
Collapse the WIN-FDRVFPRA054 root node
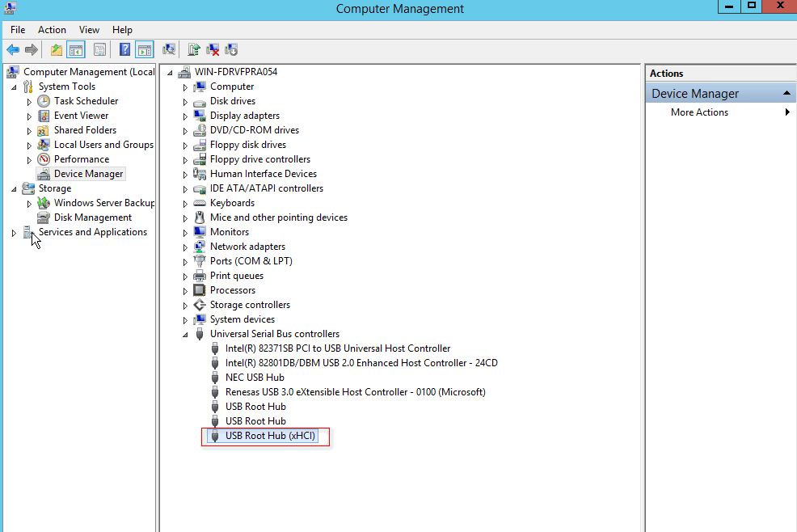pyautogui.click(x=171, y=73)
